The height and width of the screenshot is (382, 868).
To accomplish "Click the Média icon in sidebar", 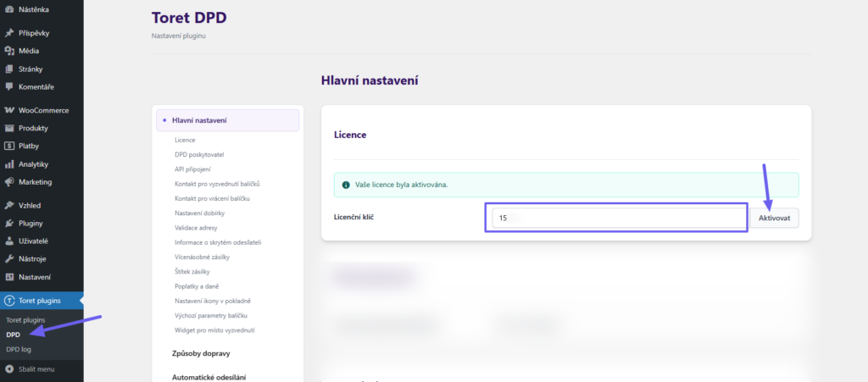I will (x=8, y=51).
